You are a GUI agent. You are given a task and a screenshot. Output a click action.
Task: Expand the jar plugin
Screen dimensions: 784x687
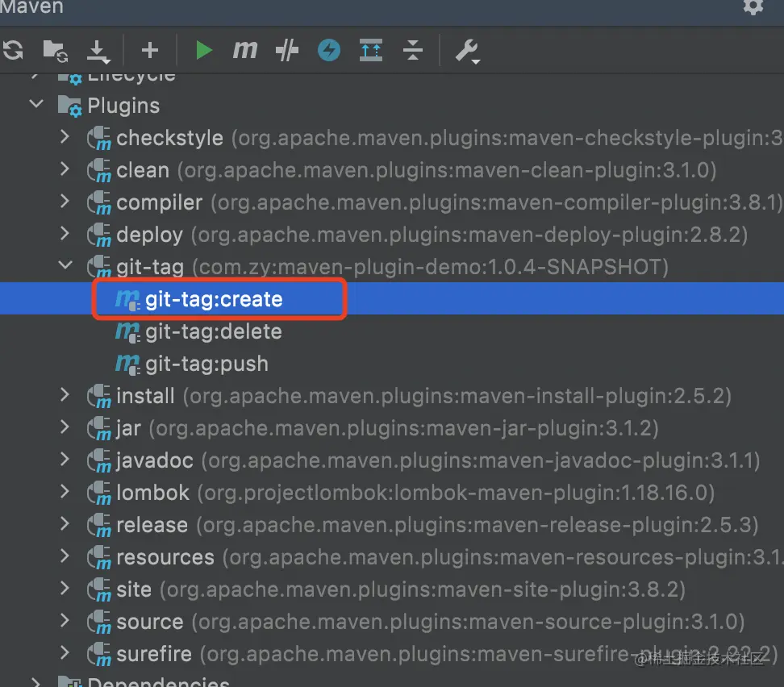(65, 427)
